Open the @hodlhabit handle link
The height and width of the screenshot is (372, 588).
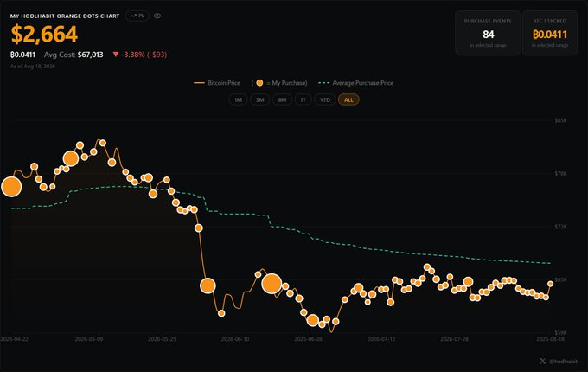click(563, 362)
